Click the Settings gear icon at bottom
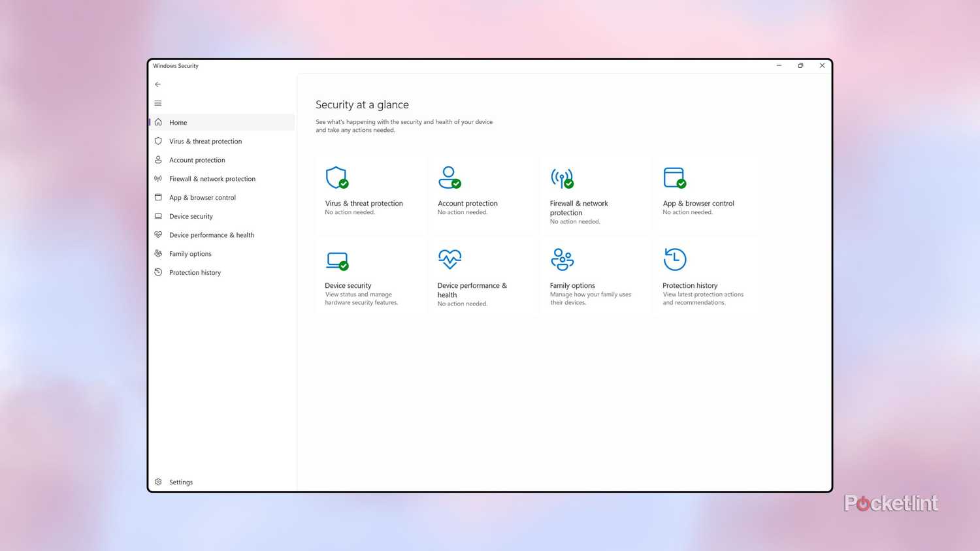Image resolution: width=980 pixels, height=551 pixels. tap(158, 482)
